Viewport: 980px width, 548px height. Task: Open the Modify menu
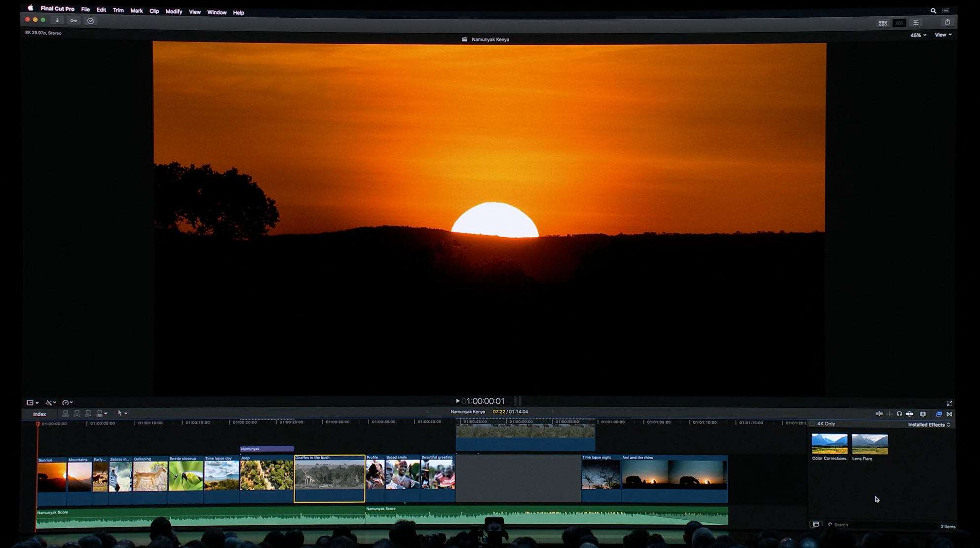pyautogui.click(x=174, y=11)
